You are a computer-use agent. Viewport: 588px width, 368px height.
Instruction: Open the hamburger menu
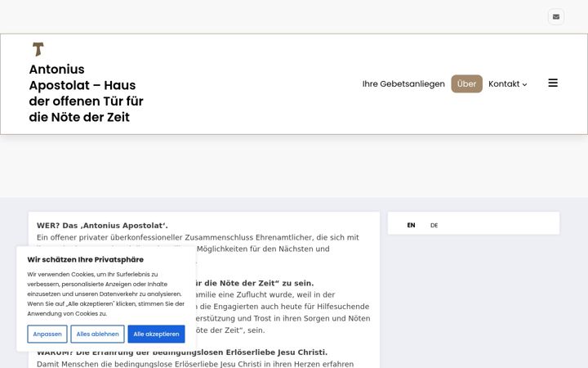coord(553,83)
